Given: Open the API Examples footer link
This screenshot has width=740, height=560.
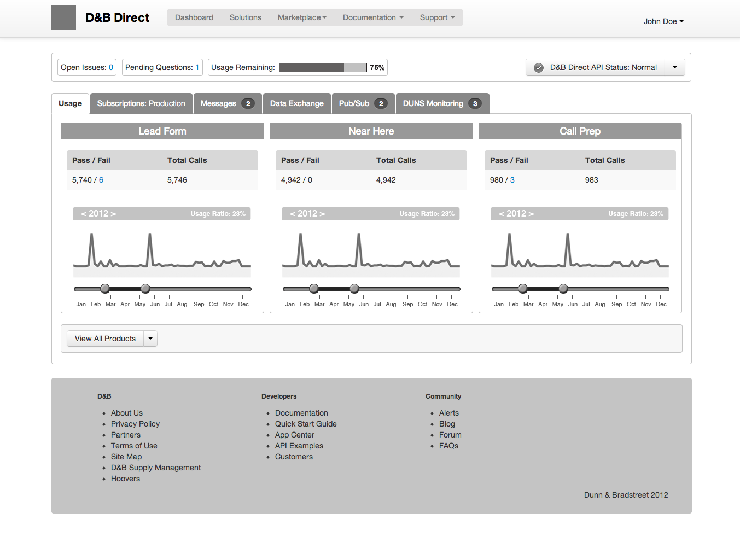Looking at the screenshot, I should pos(299,446).
